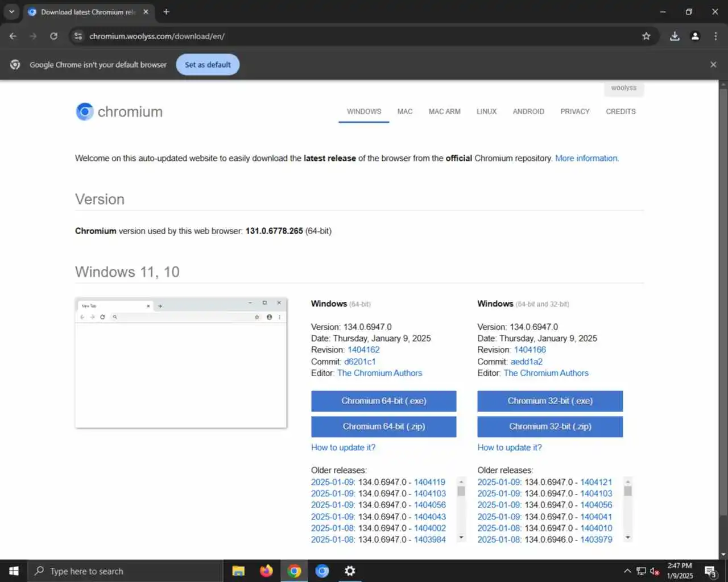728x582 pixels.
Task: Open site information icon in address bar
Action: 78,36
